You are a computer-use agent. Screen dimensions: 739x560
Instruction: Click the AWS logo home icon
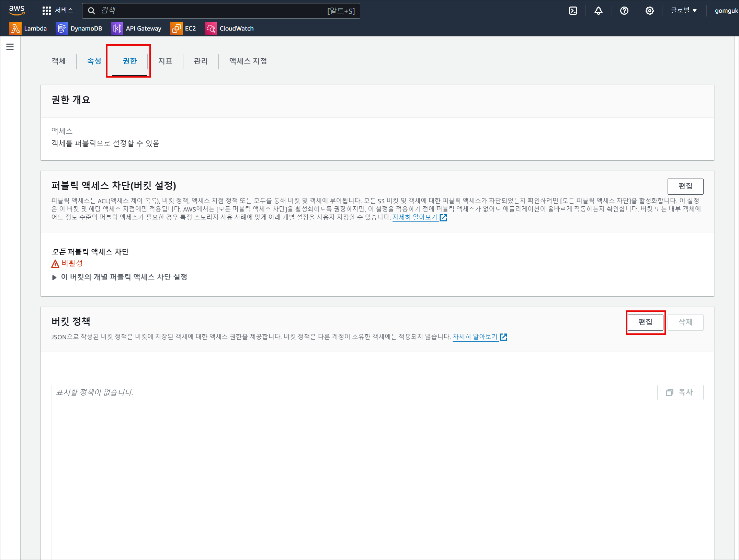click(x=16, y=10)
